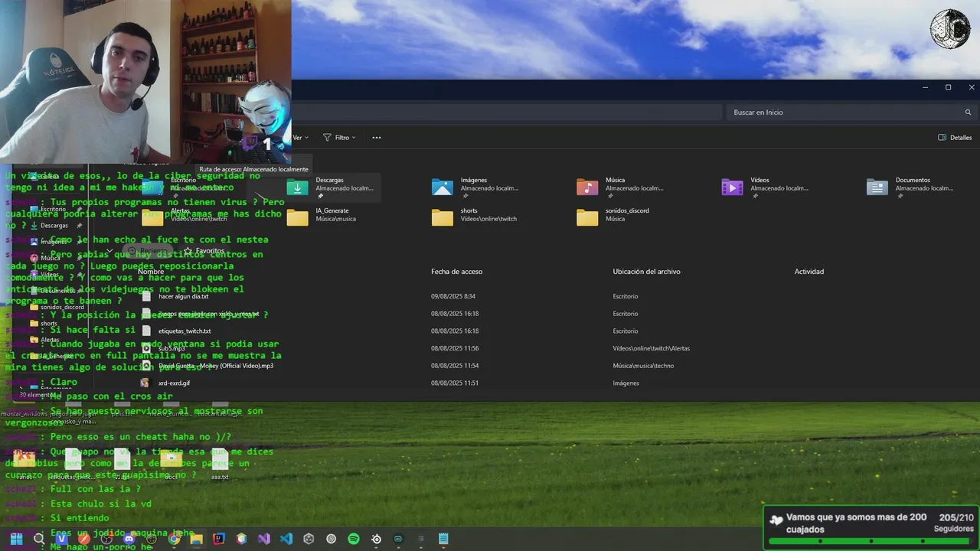Select file etiquetas_twitch.txt
Image resolution: width=980 pixels, height=551 pixels.
tap(184, 331)
